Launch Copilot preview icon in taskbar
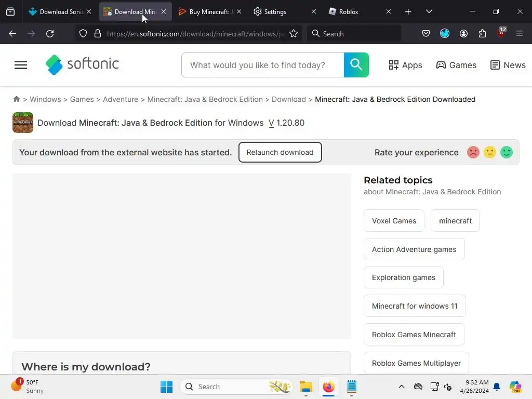This screenshot has width=532, height=399. (515, 387)
